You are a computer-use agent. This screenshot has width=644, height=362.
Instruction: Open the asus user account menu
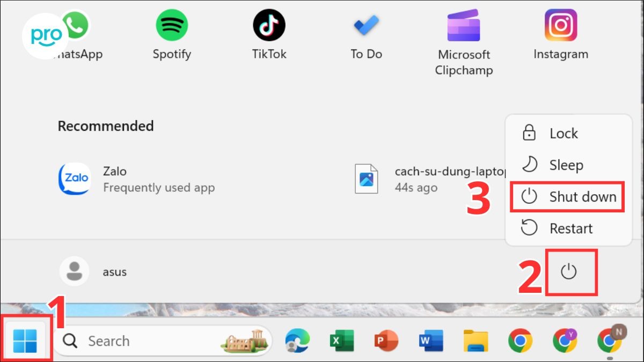click(93, 271)
